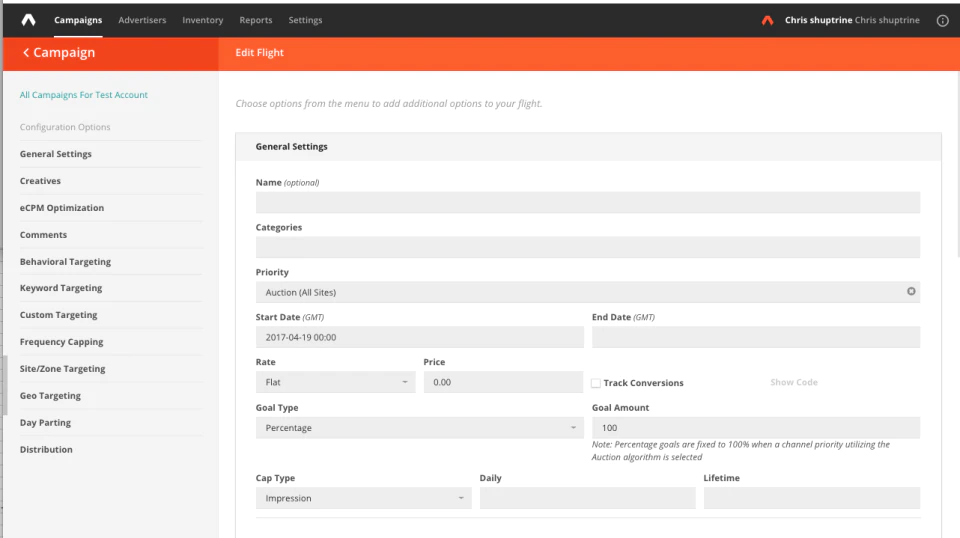Follow the All Campaigns For Test Account link
This screenshot has width=960, height=538.
pos(84,95)
